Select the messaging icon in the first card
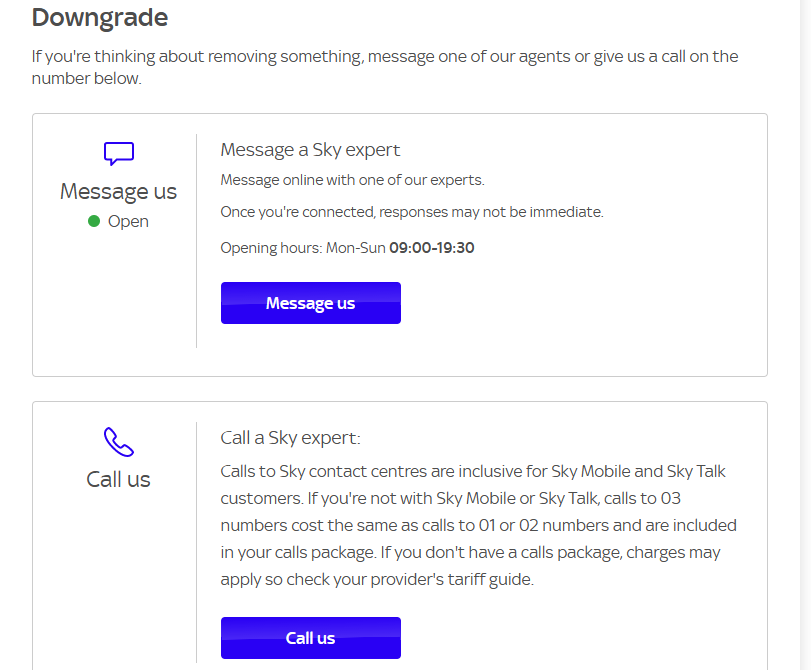The image size is (811, 670). tap(118, 154)
